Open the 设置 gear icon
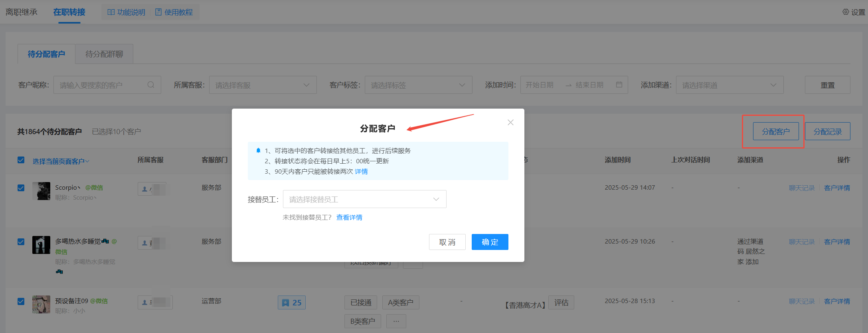 (x=846, y=12)
